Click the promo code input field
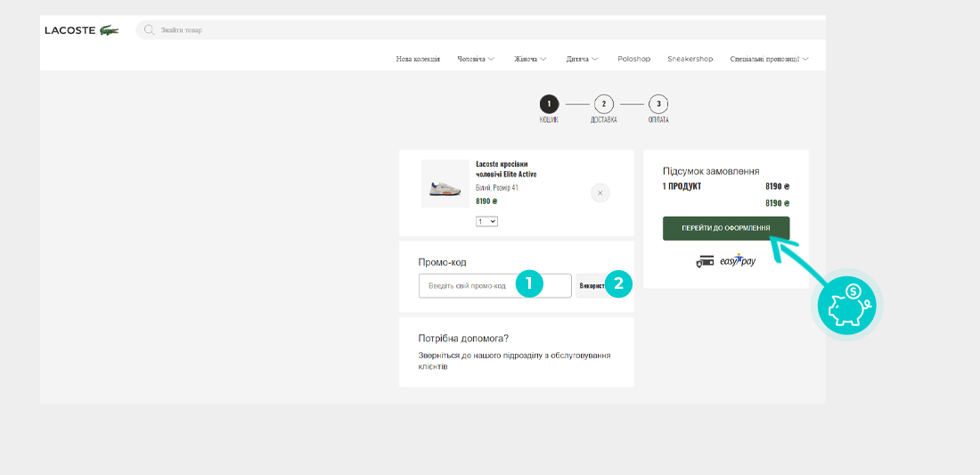980x475 pixels. click(x=495, y=286)
